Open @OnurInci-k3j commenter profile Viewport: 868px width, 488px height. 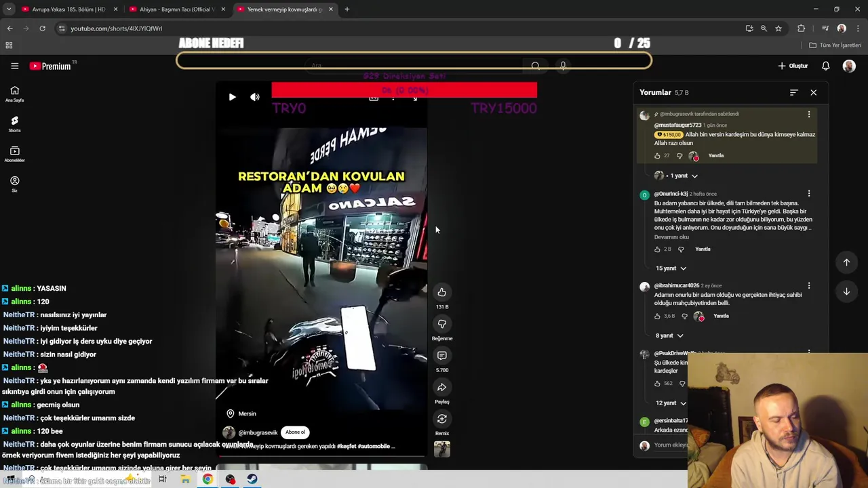coord(671,194)
